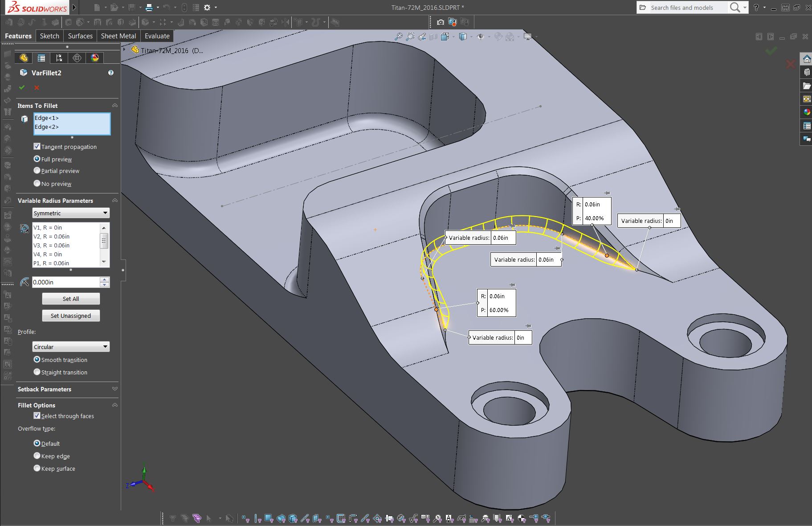812x526 pixels.
Task: Click the Set Unassigned button
Action: [71, 316]
